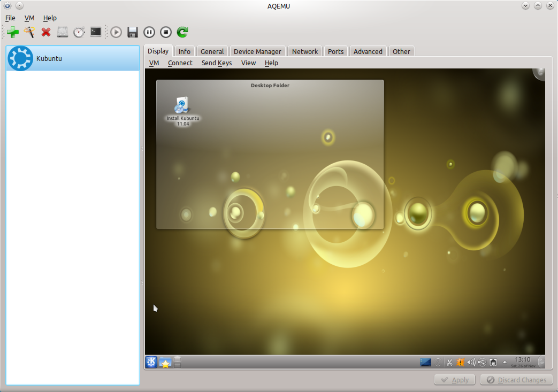Viewport: 558px width, 392px height.
Task: Reset VM with green circular arrow
Action: click(182, 33)
